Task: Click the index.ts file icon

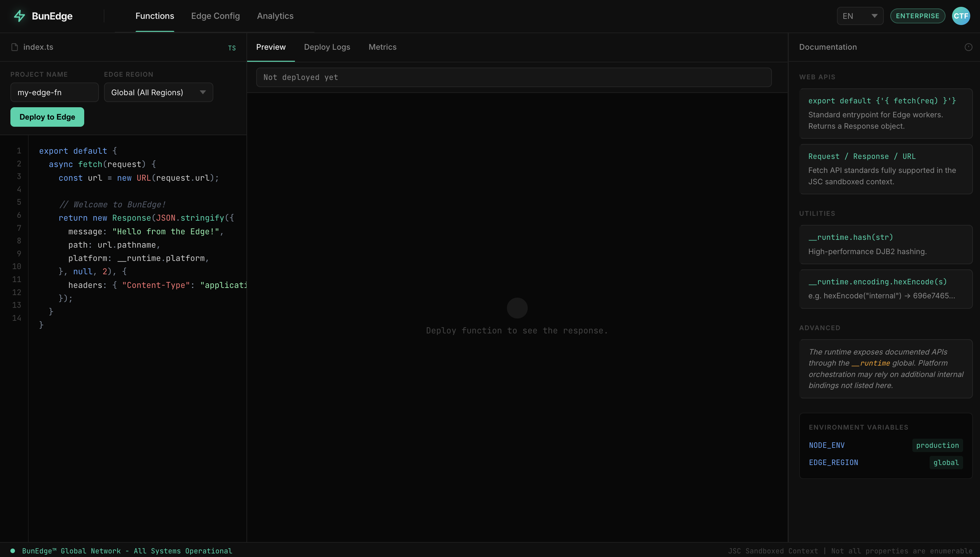Action: coord(15,47)
